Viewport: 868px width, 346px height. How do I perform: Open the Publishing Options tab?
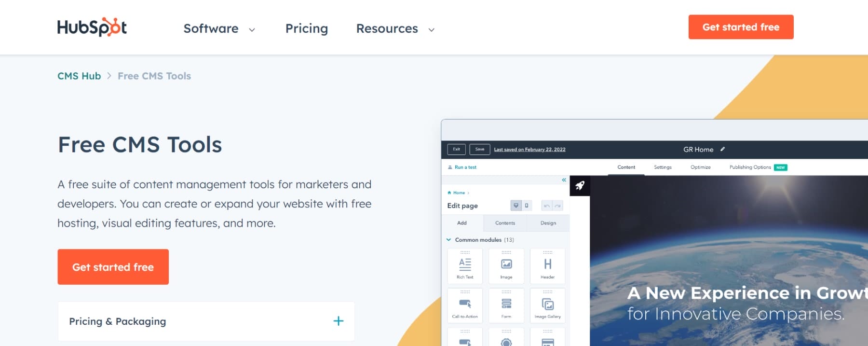tap(750, 167)
